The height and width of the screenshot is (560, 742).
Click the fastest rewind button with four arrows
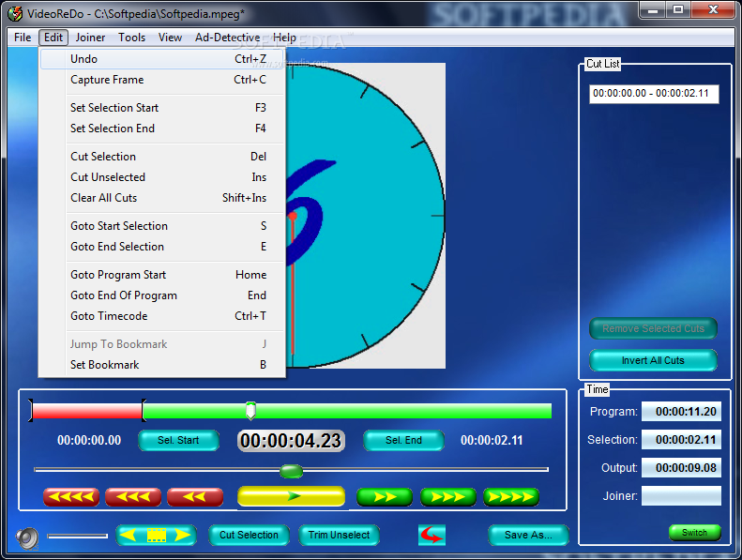[x=71, y=496]
